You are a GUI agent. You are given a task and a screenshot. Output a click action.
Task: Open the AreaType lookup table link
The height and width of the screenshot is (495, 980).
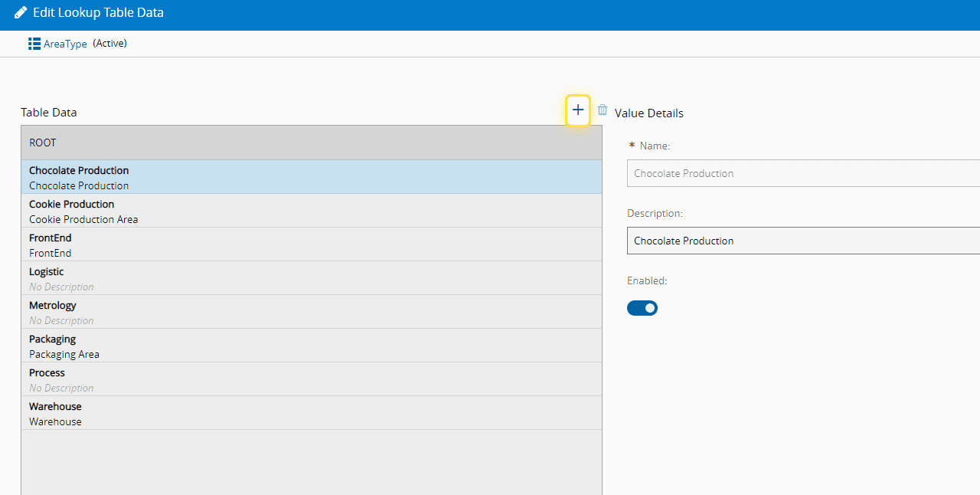(65, 44)
